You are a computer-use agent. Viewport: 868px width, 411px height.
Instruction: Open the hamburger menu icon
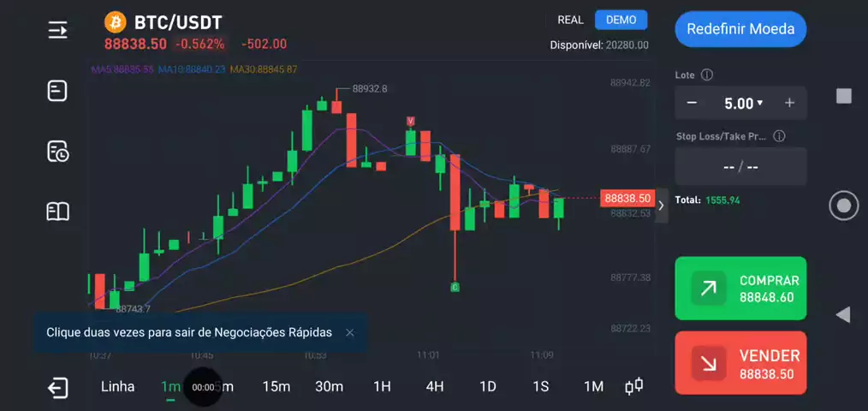tap(57, 30)
